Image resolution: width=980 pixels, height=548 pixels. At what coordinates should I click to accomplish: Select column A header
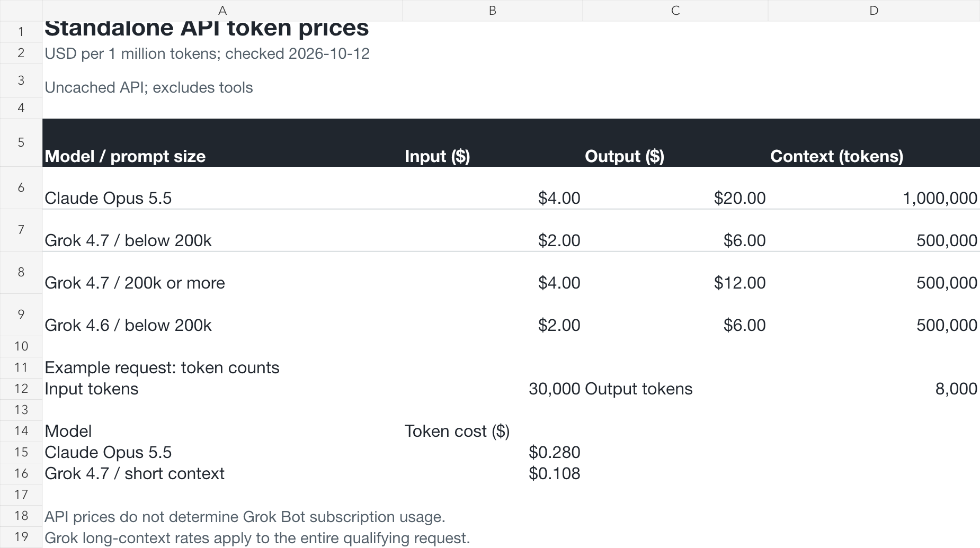pos(222,11)
